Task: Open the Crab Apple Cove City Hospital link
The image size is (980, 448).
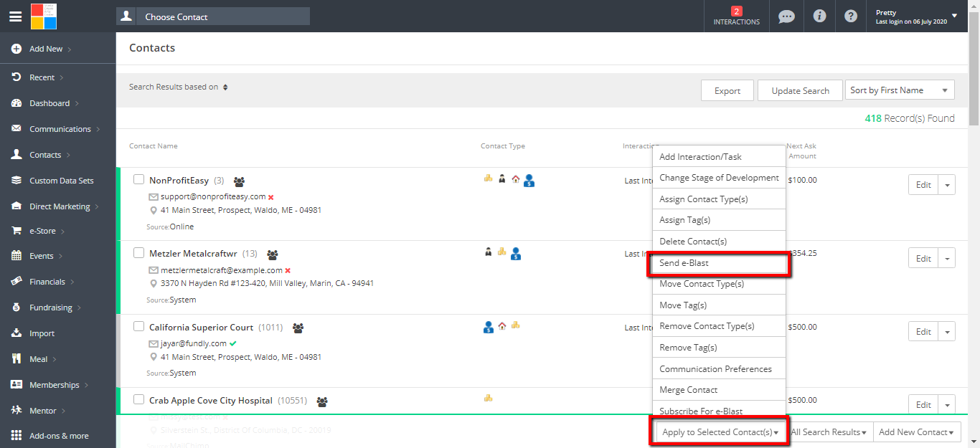Action: (211, 401)
